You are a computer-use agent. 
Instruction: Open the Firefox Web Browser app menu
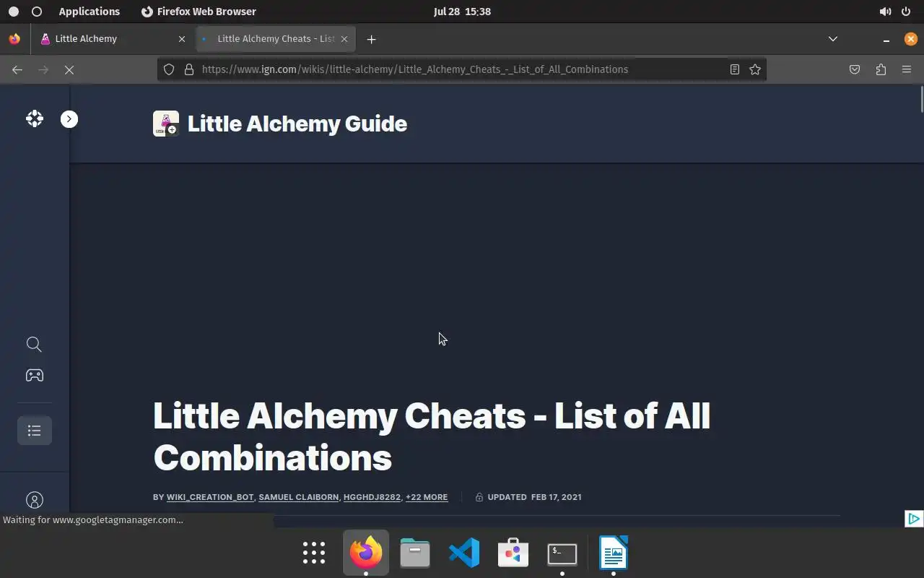[x=199, y=12]
